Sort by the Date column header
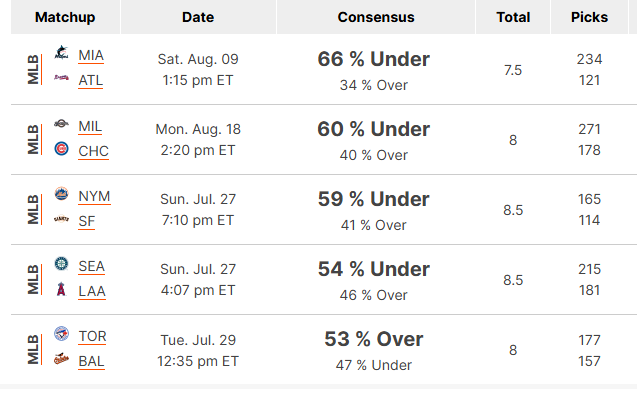 click(x=198, y=17)
